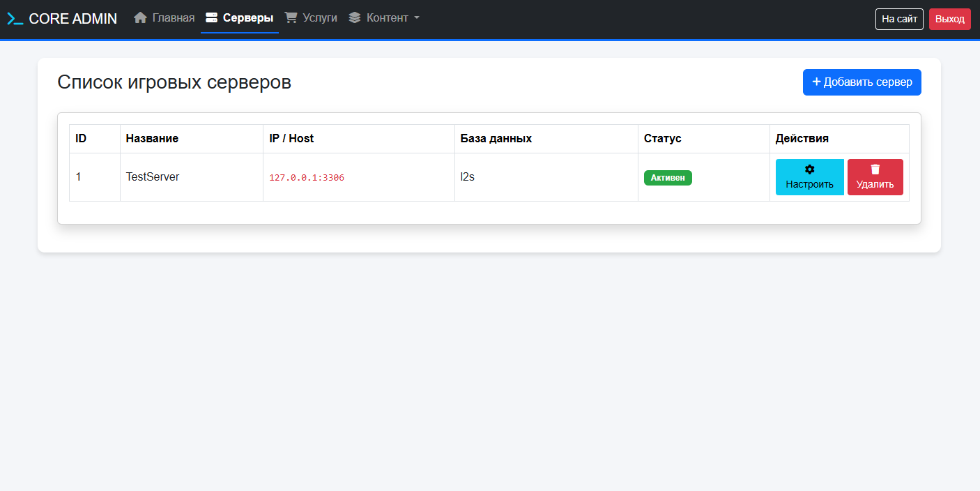Go to the Главная page label

(x=174, y=17)
